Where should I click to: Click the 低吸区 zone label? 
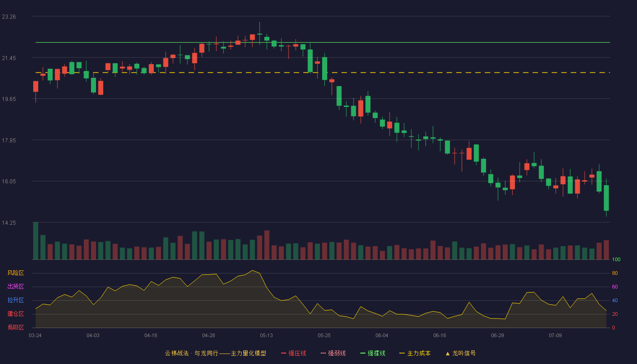point(15,327)
